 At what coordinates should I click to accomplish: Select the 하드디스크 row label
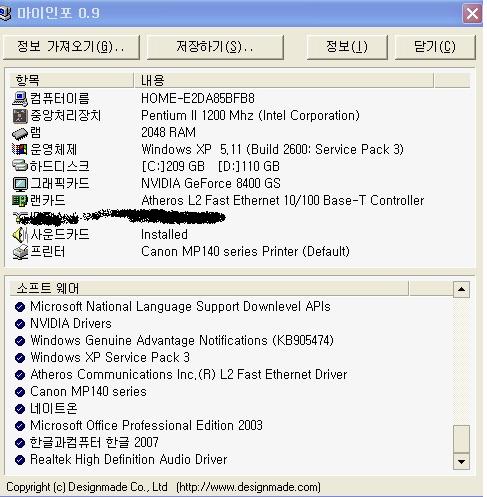(60, 166)
